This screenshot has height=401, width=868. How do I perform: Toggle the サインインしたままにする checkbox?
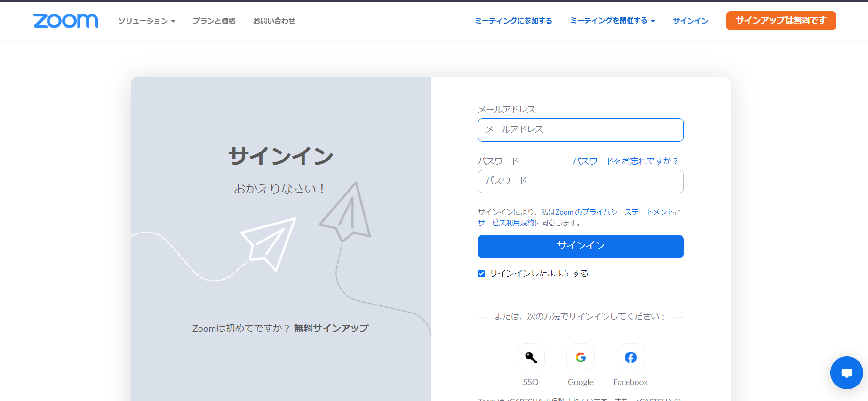point(481,274)
